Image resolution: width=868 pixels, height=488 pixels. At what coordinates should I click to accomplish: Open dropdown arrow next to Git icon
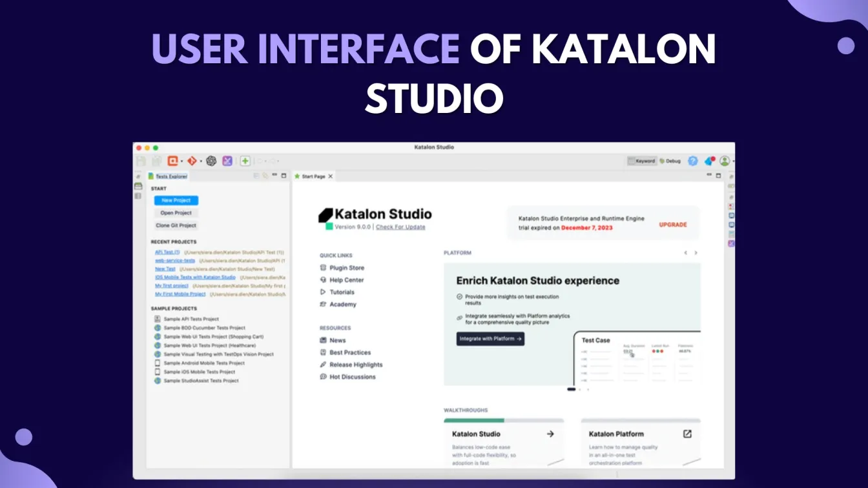[x=201, y=161]
